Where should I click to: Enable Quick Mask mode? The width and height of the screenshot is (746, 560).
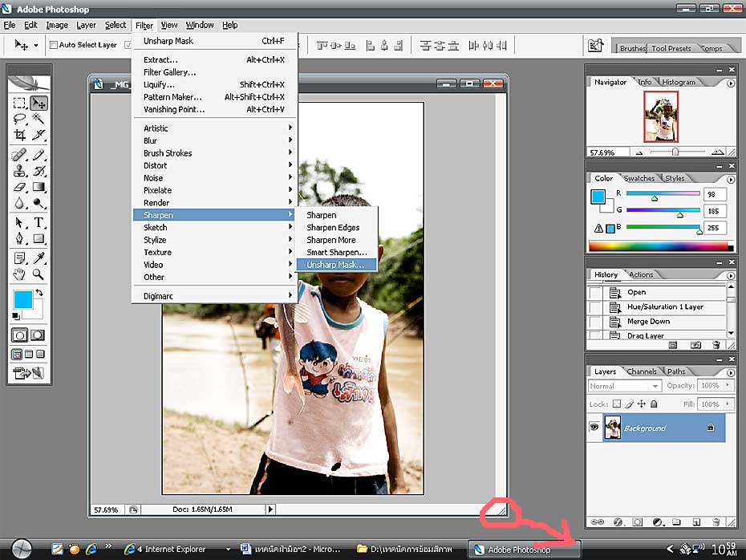[38, 335]
